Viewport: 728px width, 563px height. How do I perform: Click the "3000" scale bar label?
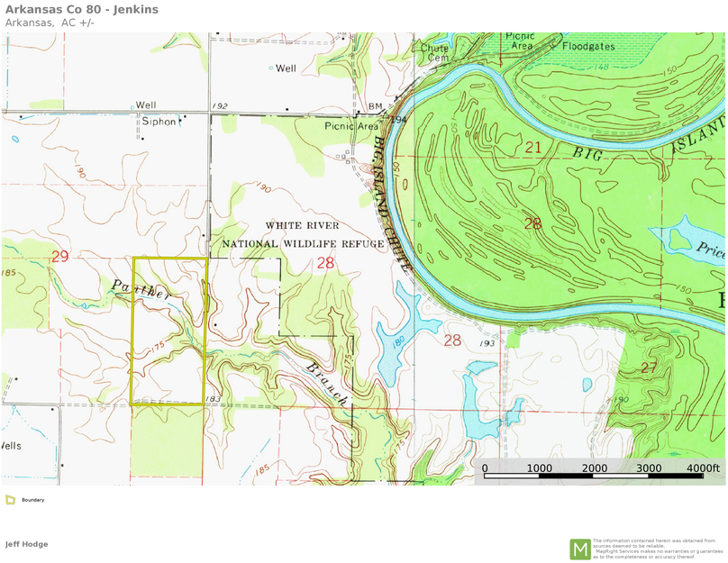coord(649,468)
